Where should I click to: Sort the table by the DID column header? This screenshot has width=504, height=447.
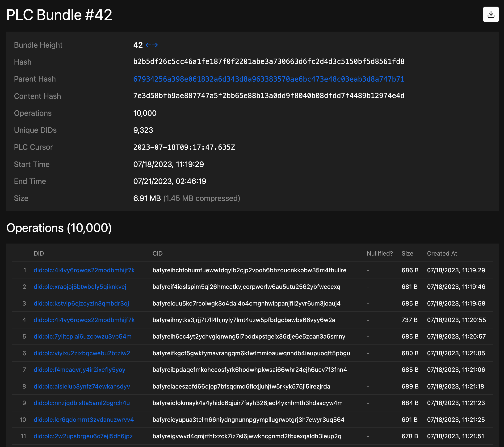click(39, 253)
